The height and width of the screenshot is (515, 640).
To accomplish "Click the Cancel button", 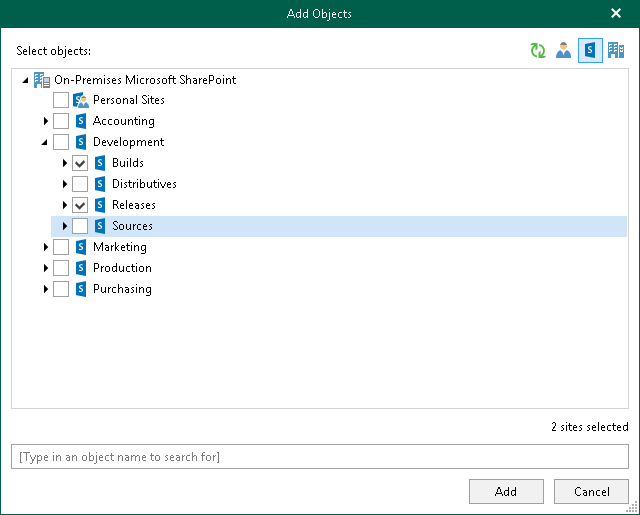I will pyautogui.click(x=592, y=491).
